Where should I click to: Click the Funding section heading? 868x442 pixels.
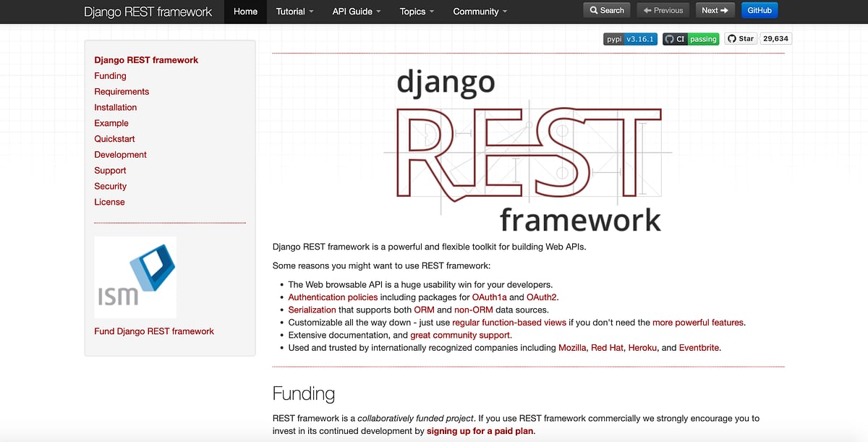click(304, 394)
